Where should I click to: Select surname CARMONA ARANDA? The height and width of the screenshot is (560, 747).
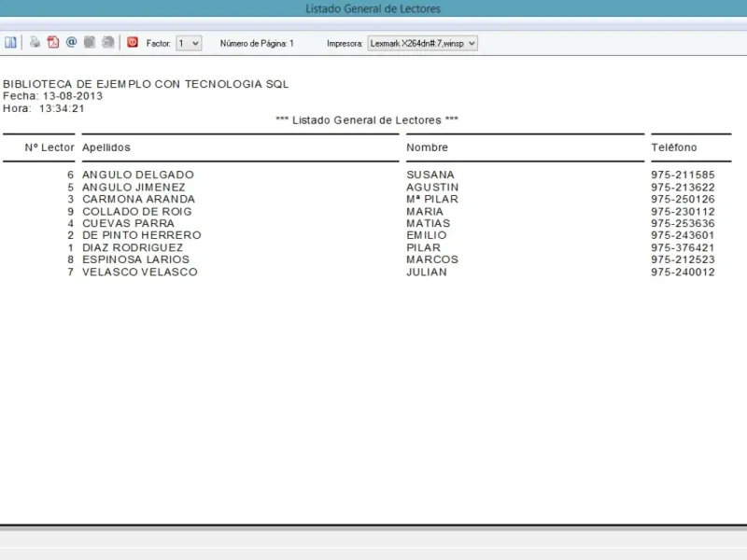138,199
